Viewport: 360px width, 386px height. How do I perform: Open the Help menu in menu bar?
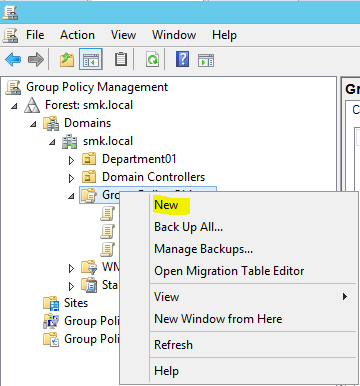[x=224, y=35]
